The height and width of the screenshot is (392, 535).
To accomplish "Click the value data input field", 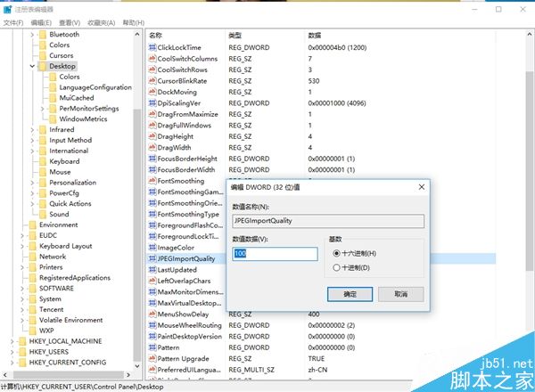I will (275, 254).
